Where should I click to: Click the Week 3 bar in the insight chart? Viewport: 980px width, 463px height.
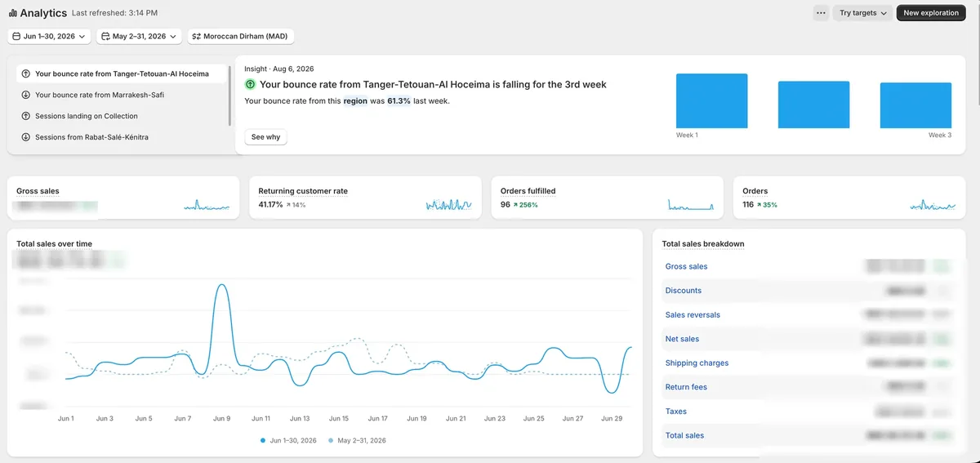[x=915, y=105]
